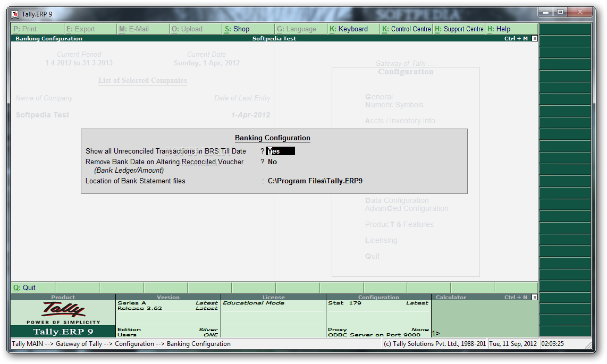
Task: Open S: Shop
Action: click(249, 29)
